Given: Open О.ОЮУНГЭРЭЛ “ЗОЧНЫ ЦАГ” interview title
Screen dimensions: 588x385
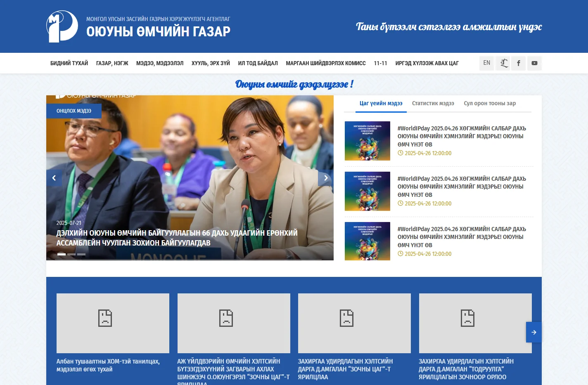Looking at the screenshot, I should pyautogui.click(x=234, y=371).
